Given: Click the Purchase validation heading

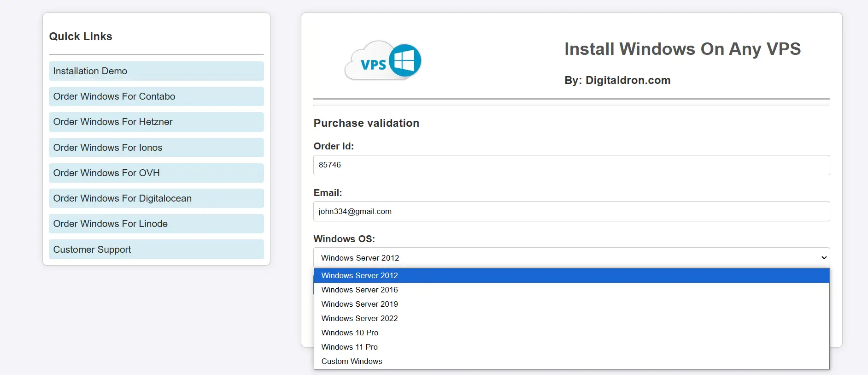Looking at the screenshot, I should pos(366,123).
